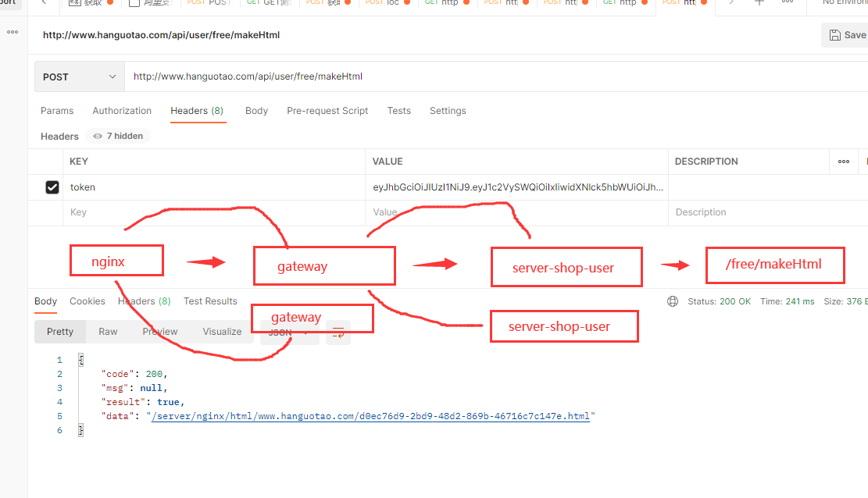868x498 pixels.
Task: Open the /server/nginx/html data link
Action: click(x=370, y=416)
